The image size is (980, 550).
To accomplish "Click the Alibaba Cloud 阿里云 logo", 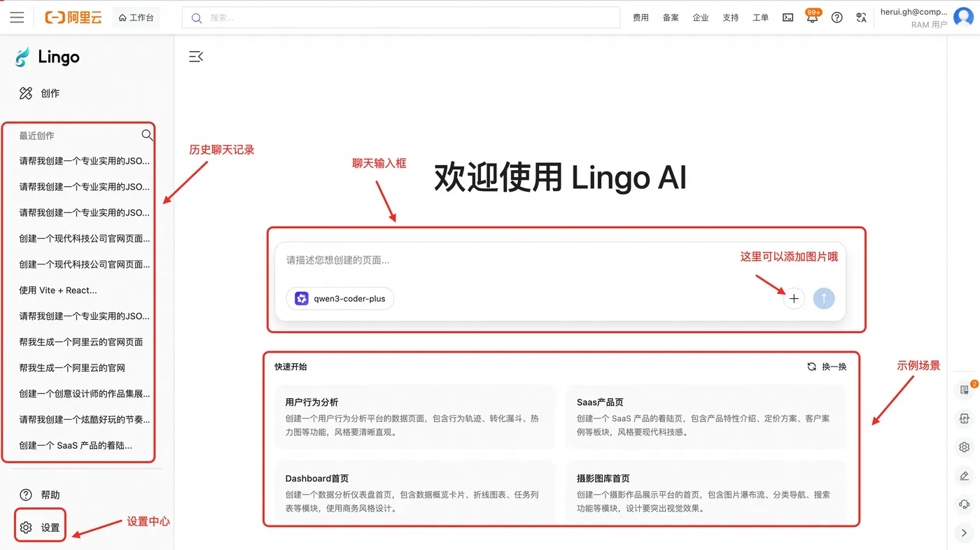I will click(73, 17).
